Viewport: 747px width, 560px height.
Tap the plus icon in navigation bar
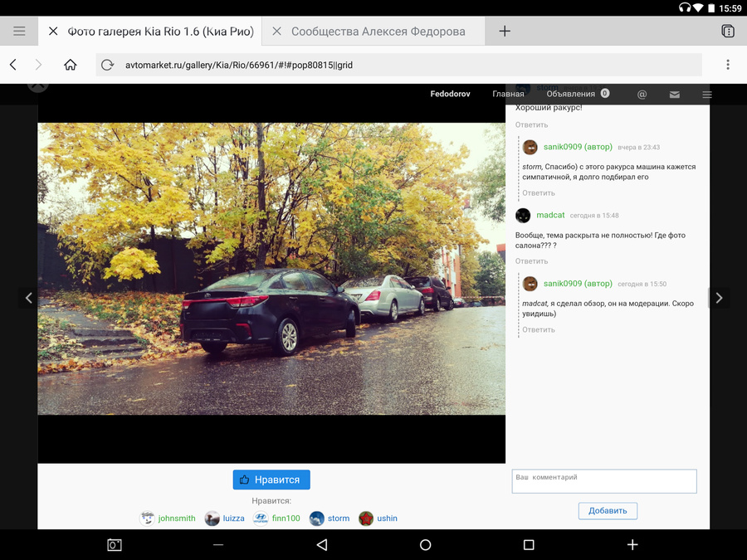[x=632, y=545]
